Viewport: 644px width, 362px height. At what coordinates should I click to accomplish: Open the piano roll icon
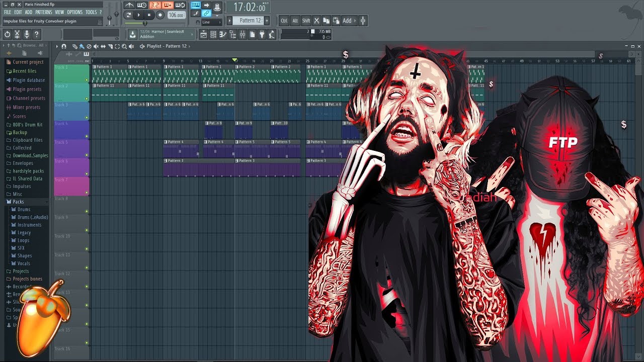tap(223, 34)
